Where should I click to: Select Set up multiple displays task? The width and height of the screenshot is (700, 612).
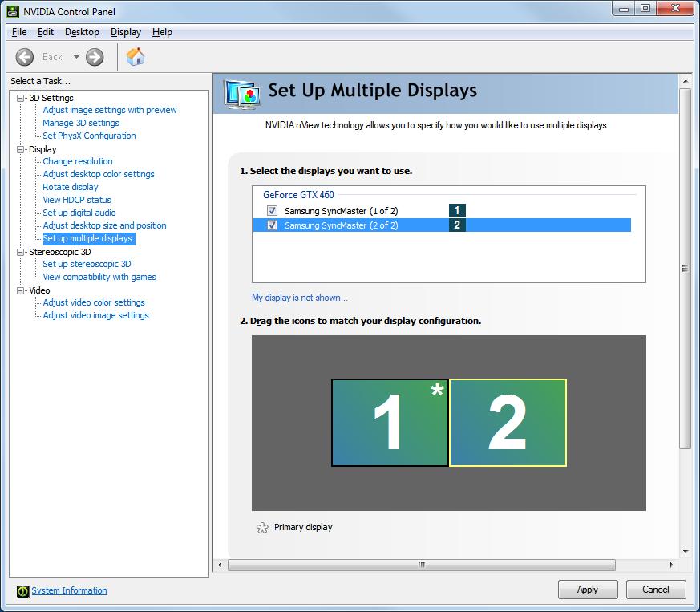click(87, 238)
